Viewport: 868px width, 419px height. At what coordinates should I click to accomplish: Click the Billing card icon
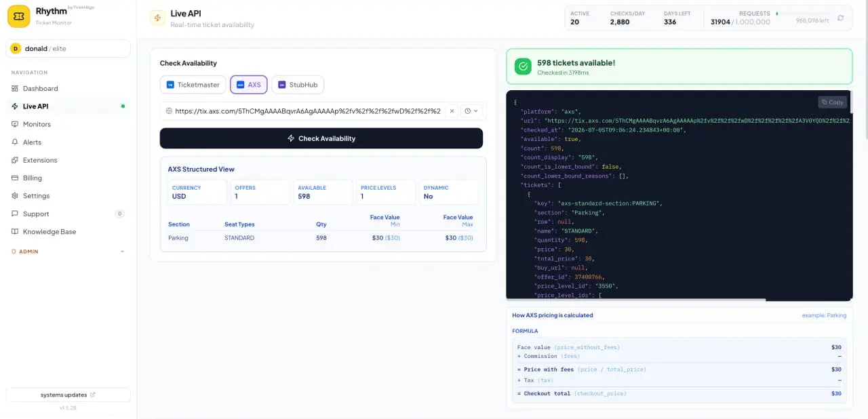tap(15, 178)
